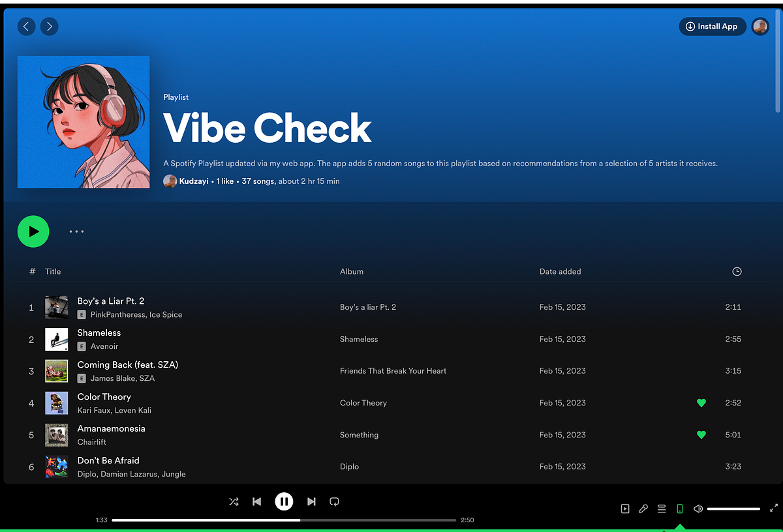Unlike the song Color Theory
This screenshot has width=783, height=532.
click(x=701, y=403)
